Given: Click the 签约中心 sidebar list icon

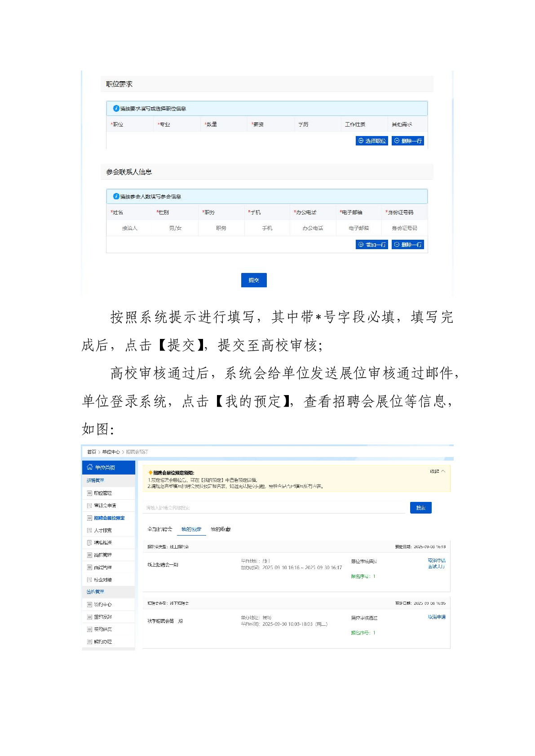Looking at the screenshot, I should 89,605.
